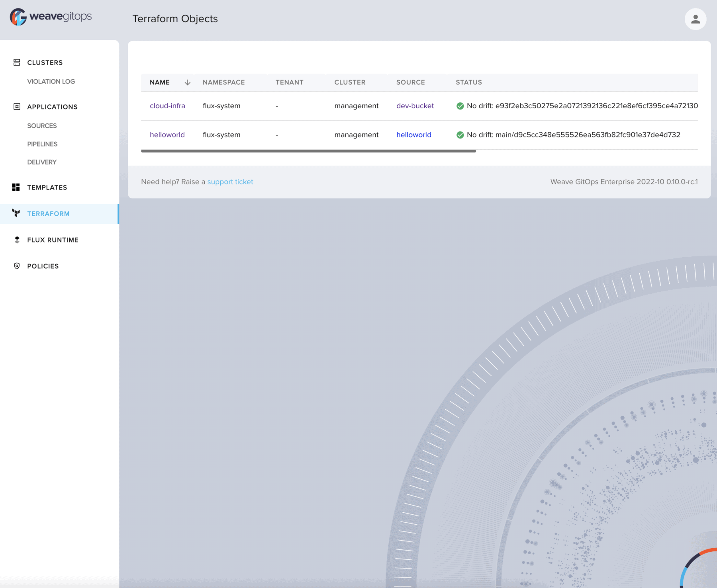
Task: Click the horizontal scrollbar below the table
Action: (x=309, y=151)
